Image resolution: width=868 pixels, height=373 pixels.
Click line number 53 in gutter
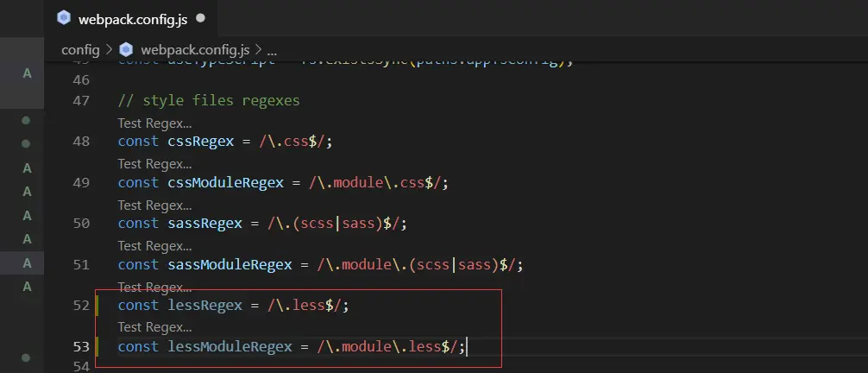point(81,347)
